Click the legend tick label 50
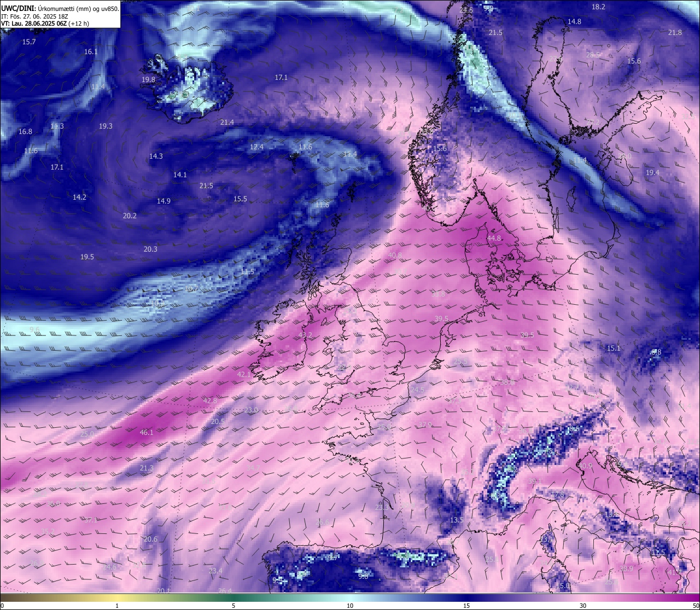 coord(696,606)
